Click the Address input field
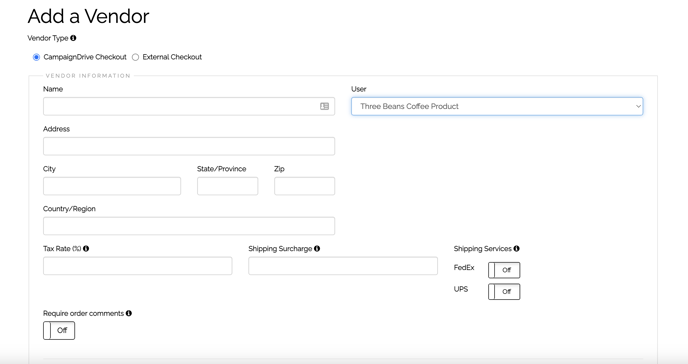Image resolution: width=688 pixels, height=364 pixels. 189,146
